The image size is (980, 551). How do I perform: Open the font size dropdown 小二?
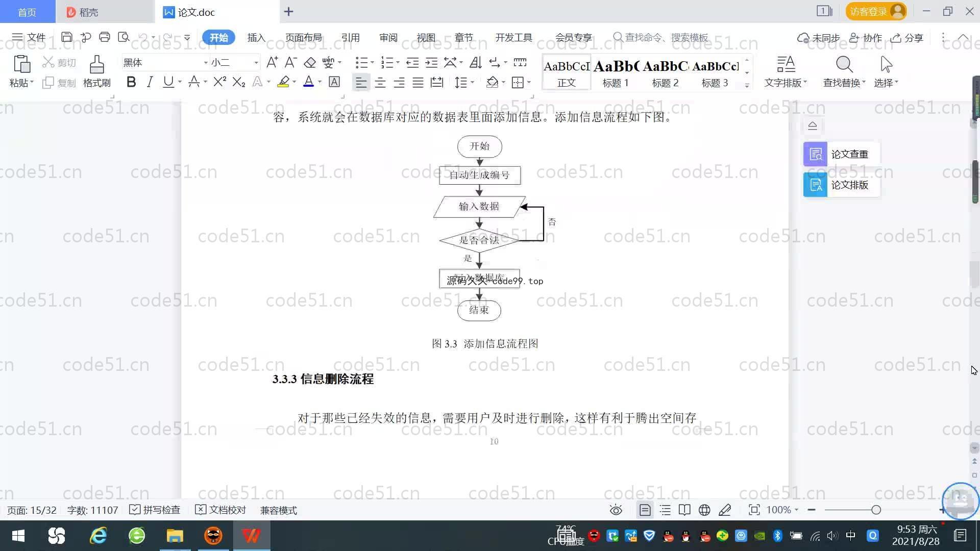pos(256,63)
